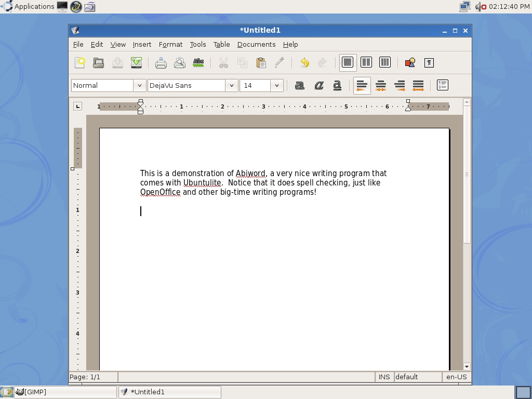
Task: Click in the Normal style name field
Action: tap(102, 86)
